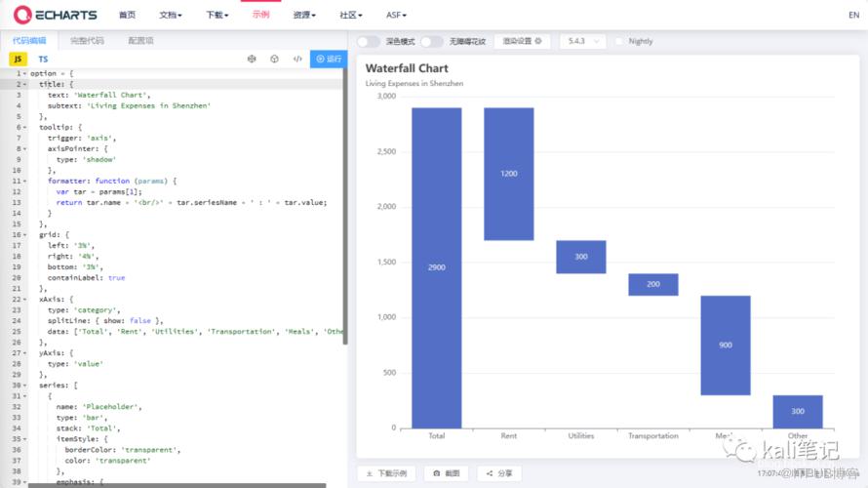This screenshot has width=868, height=488.
Task: Expand the 文档 docs menu
Action: tap(171, 15)
